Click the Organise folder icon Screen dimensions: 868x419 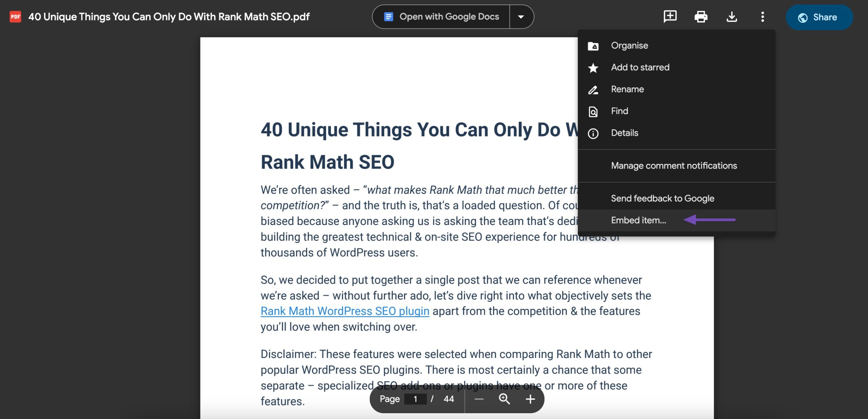point(593,46)
